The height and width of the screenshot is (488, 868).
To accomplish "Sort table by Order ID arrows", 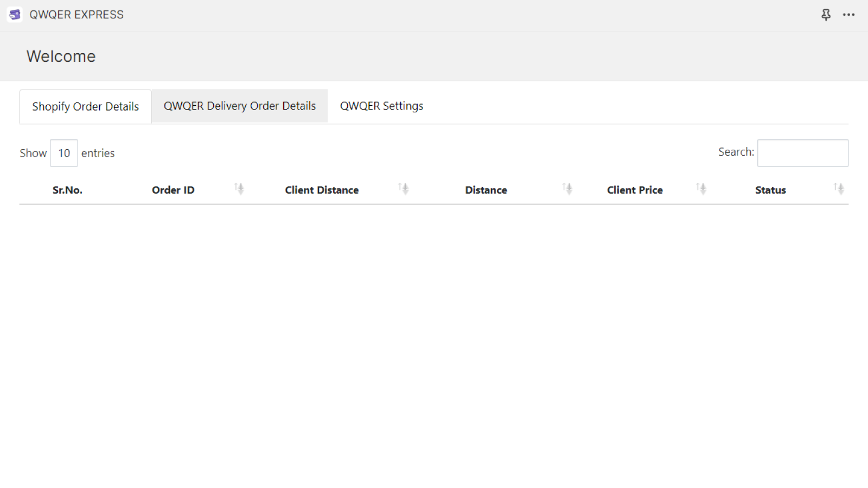I will [239, 189].
